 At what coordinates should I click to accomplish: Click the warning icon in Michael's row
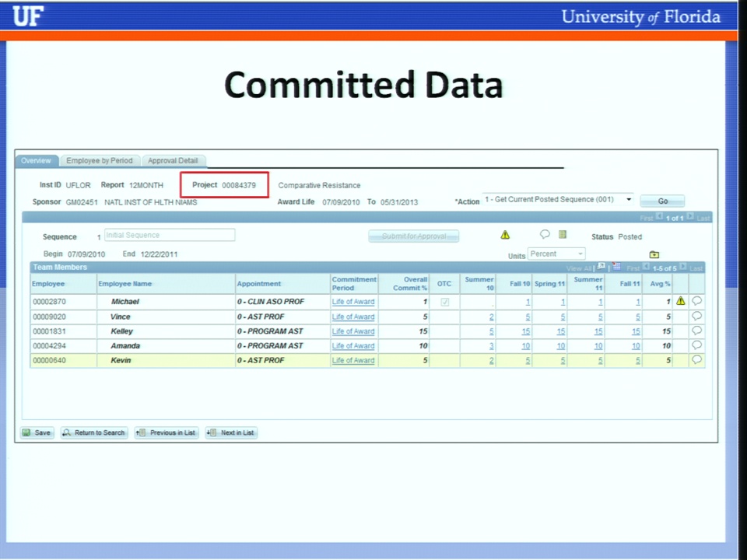[x=680, y=301]
